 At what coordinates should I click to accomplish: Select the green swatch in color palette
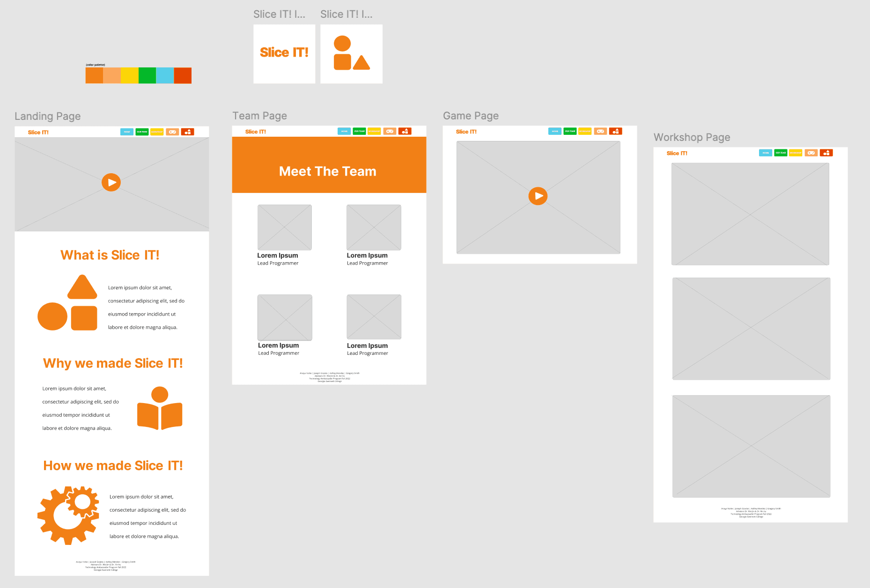coord(147,75)
